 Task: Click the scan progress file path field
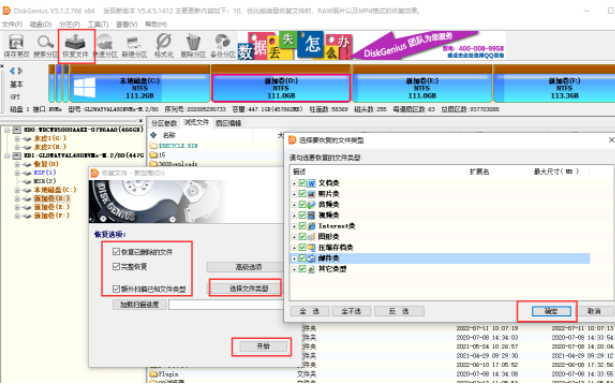click(x=227, y=305)
